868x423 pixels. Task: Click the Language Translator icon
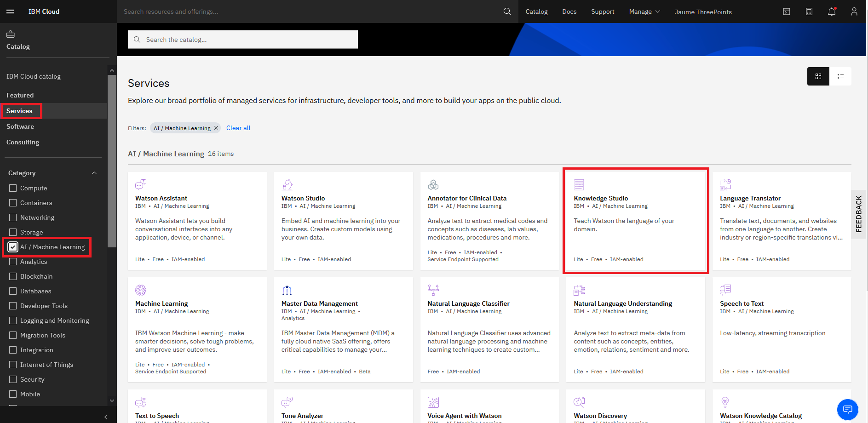(725, 184)
